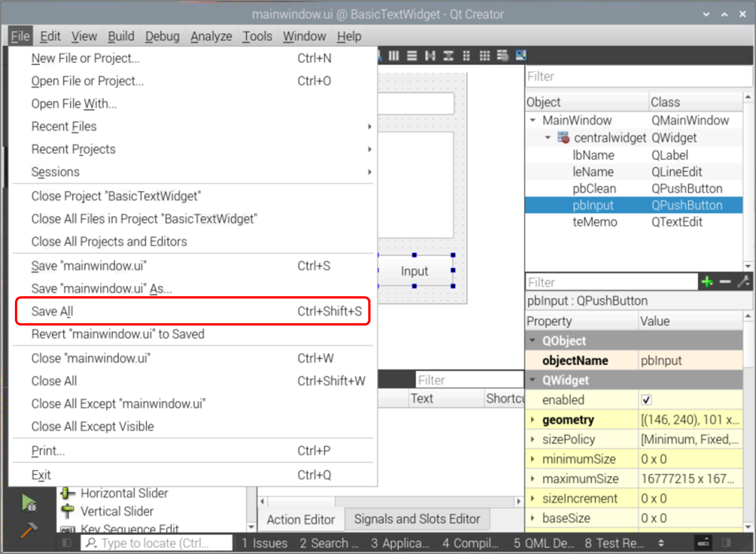Image resolution: width=756 pixels, height=554 pixels.
Task: Click green plus add dynamic property icon
Action: (x=707, y=281)
